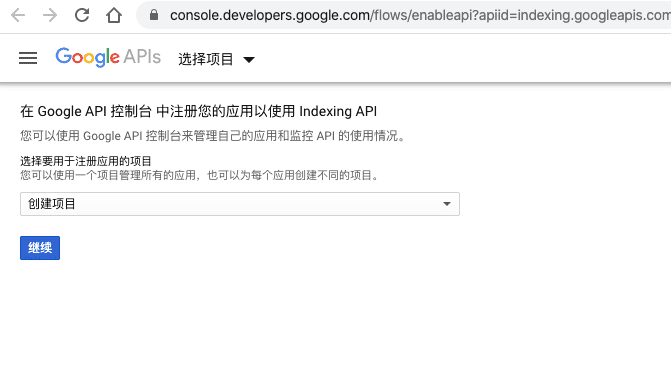671x367 pixels.
Task: Click the Google APIs logo
Action: [108, 57]
